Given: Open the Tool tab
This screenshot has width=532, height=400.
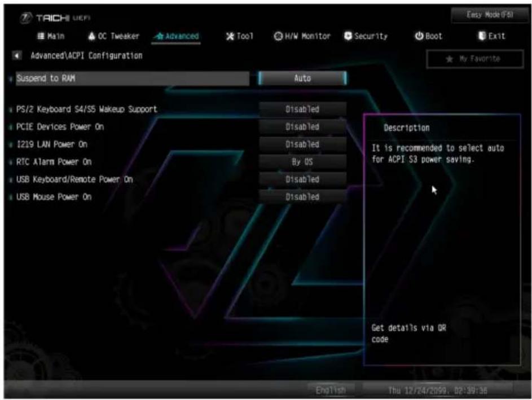Looking at the screenshot, I should [240, 36].
